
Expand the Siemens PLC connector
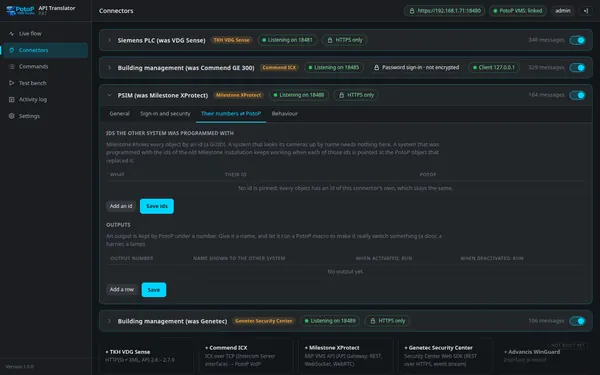109,40
